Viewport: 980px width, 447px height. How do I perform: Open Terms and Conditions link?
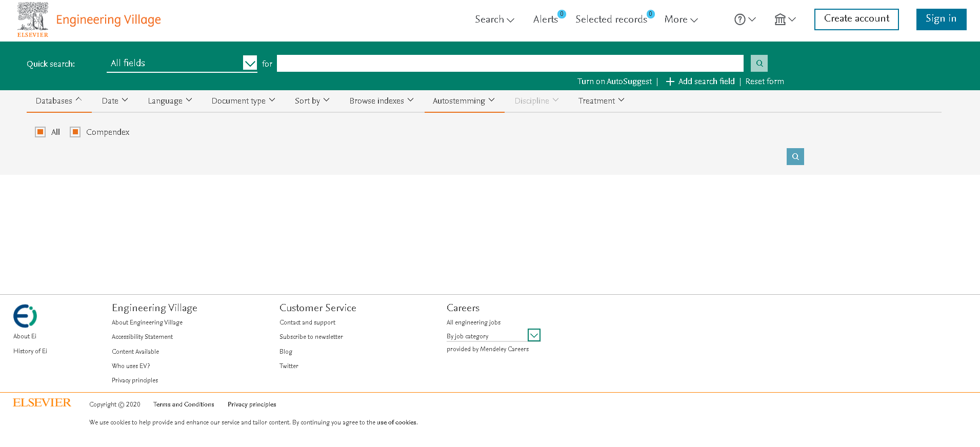tap(184, 404)
